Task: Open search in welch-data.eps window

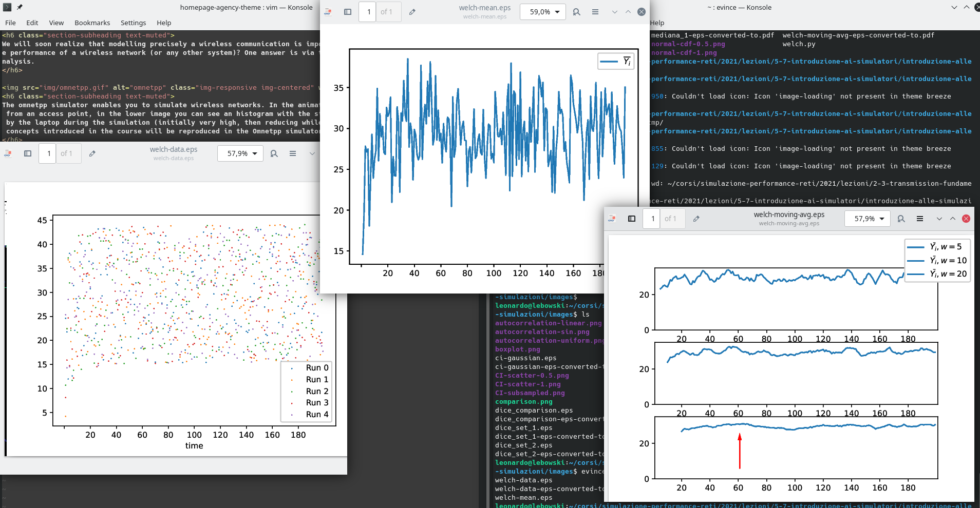Action: (x=274, y=153)
